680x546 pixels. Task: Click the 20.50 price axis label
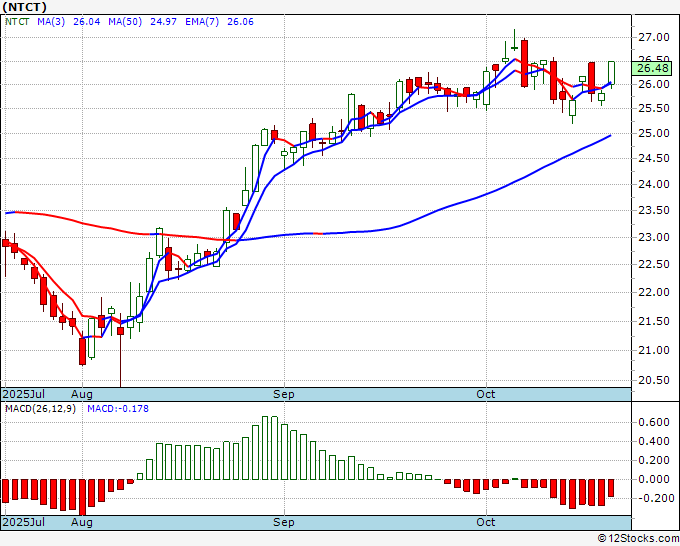pos(654,380)
